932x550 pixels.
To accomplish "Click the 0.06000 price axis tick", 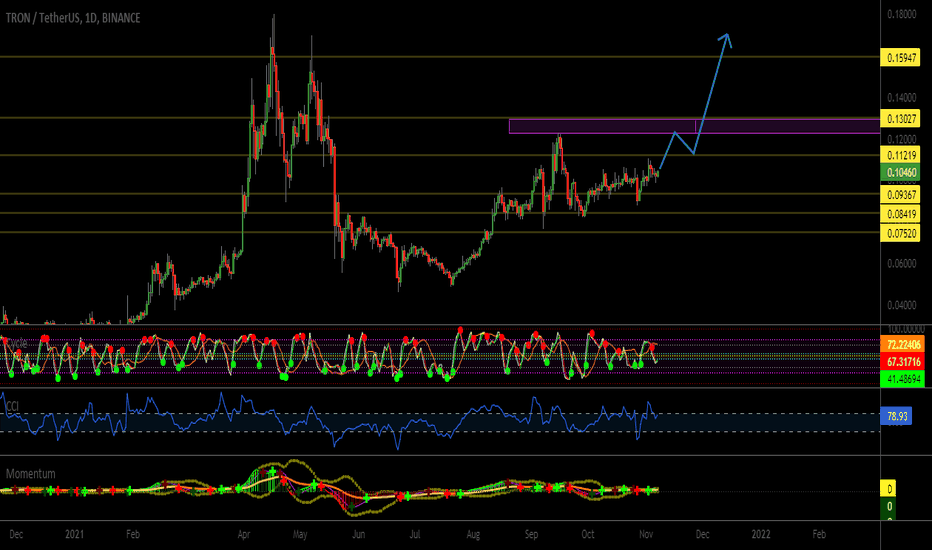I will tap(902, 263).
